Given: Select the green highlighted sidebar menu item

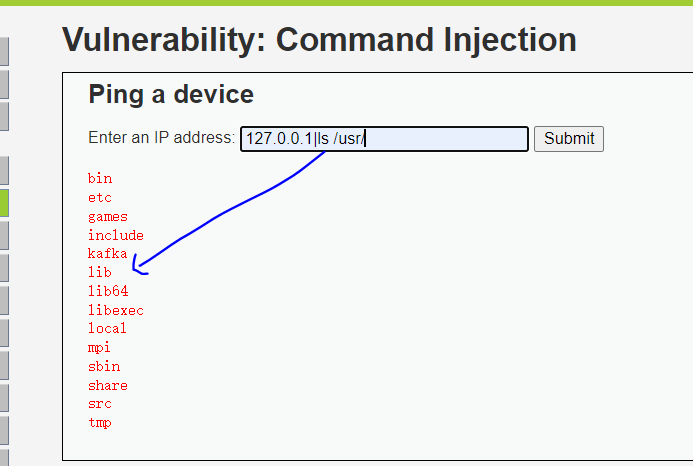Looking at the screenshot, I should coord(4,203).
